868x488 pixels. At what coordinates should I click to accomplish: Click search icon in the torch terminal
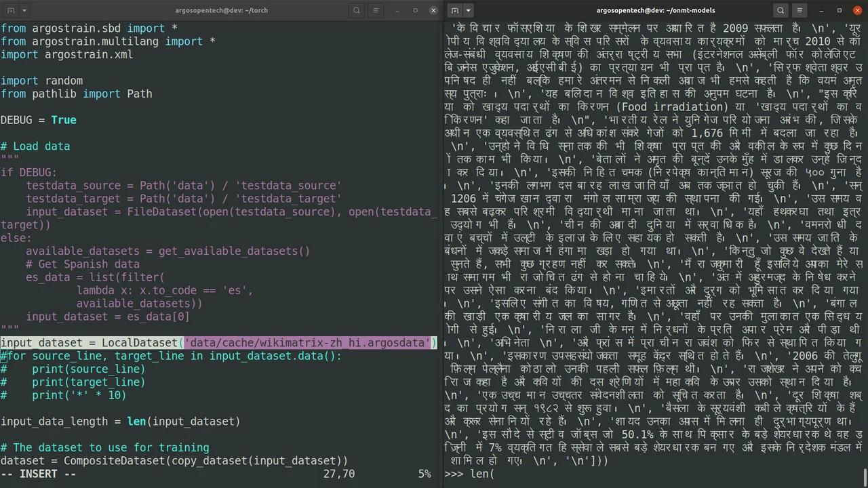357,10
